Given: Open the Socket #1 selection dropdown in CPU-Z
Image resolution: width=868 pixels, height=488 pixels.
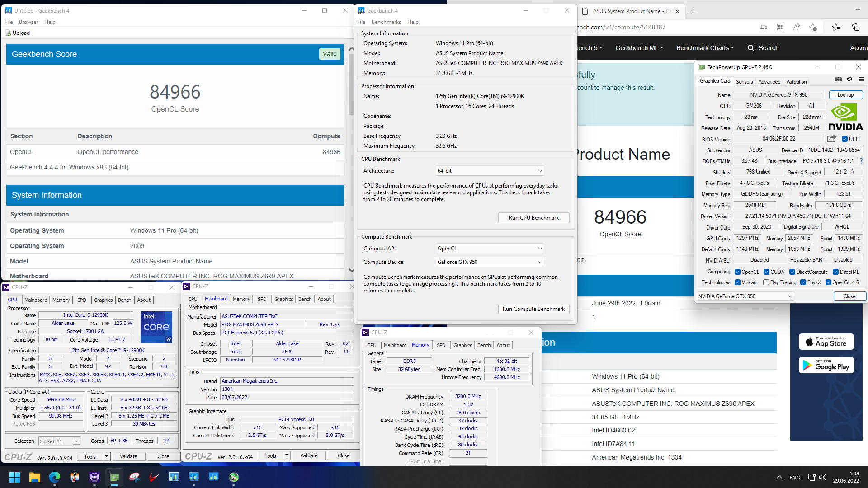Looking at the screenshot, I should pos(59,441).
